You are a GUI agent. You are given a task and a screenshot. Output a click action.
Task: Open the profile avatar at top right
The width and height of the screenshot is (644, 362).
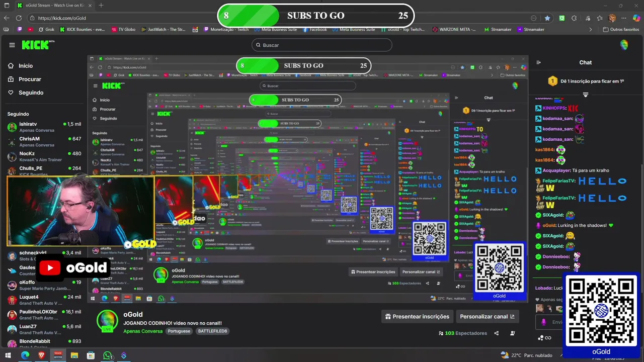(624, 45)
